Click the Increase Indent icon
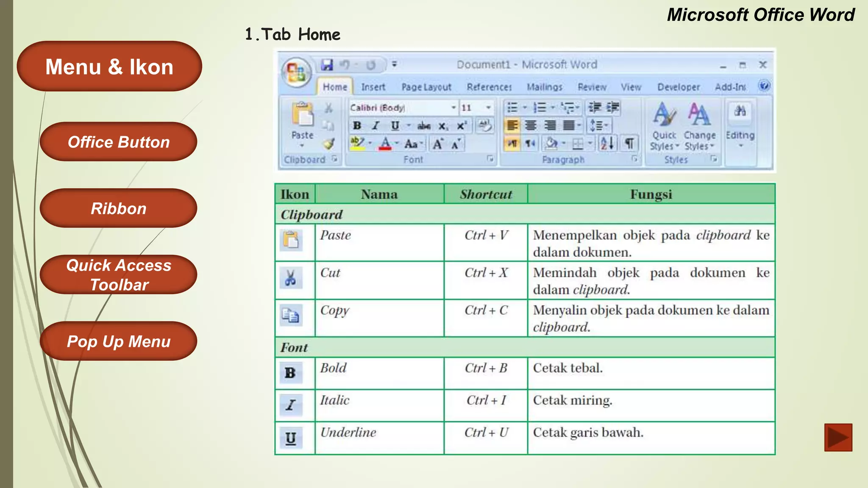Image resolution: width=868 pixels, height=488 pixels. tap(612, 108)
